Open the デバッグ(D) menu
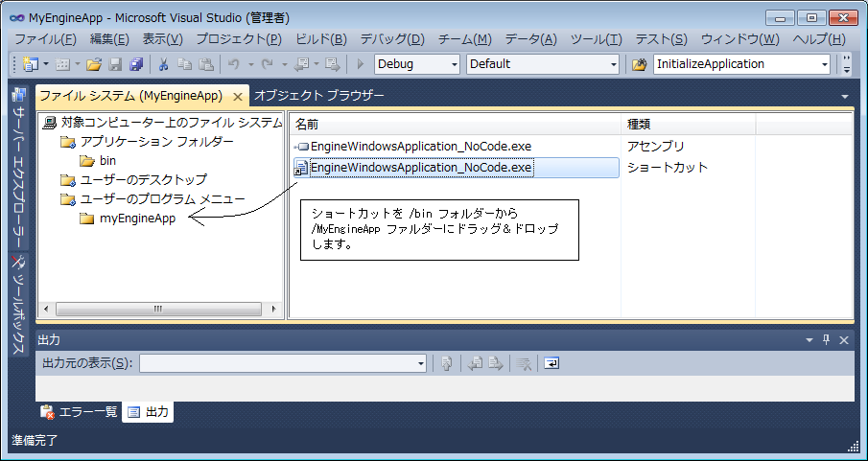Image resolution: width=868 pixels, height=461 pixels. pos(392,39)
